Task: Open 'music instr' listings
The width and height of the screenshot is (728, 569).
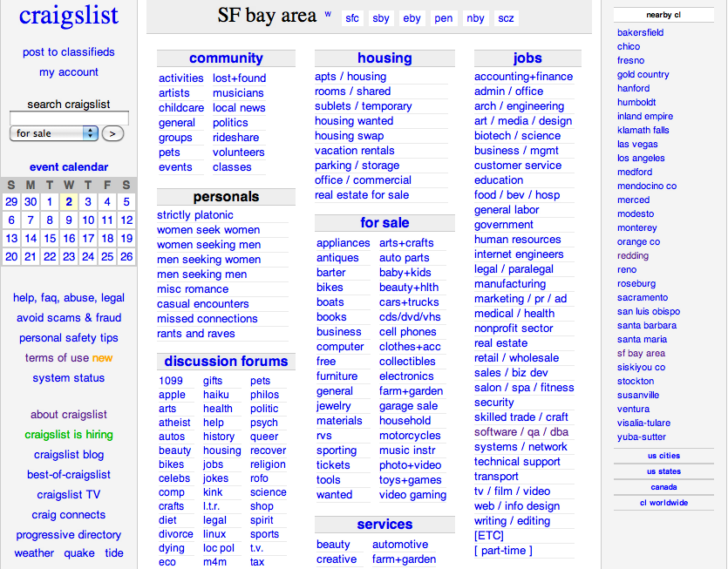Action: pos(407,450)
